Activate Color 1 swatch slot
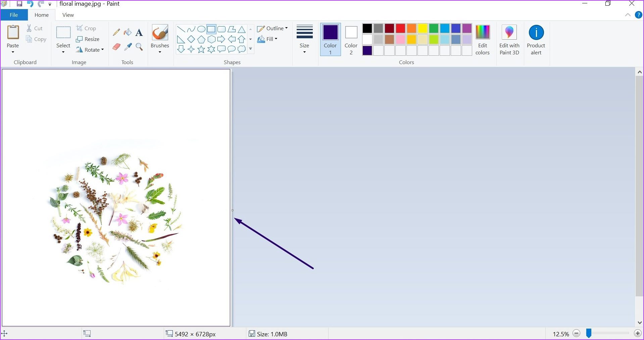 pyautogui.click(x=330, y=39)
